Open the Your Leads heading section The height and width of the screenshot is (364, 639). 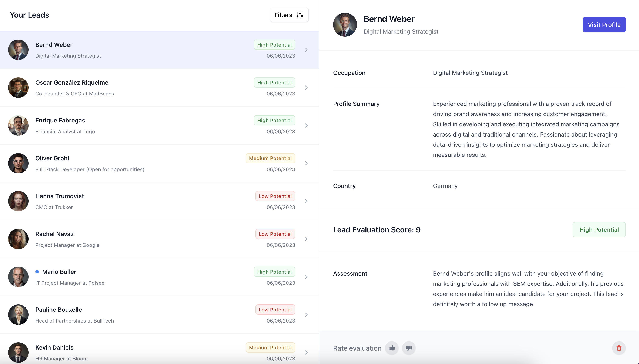click(29, 15)
